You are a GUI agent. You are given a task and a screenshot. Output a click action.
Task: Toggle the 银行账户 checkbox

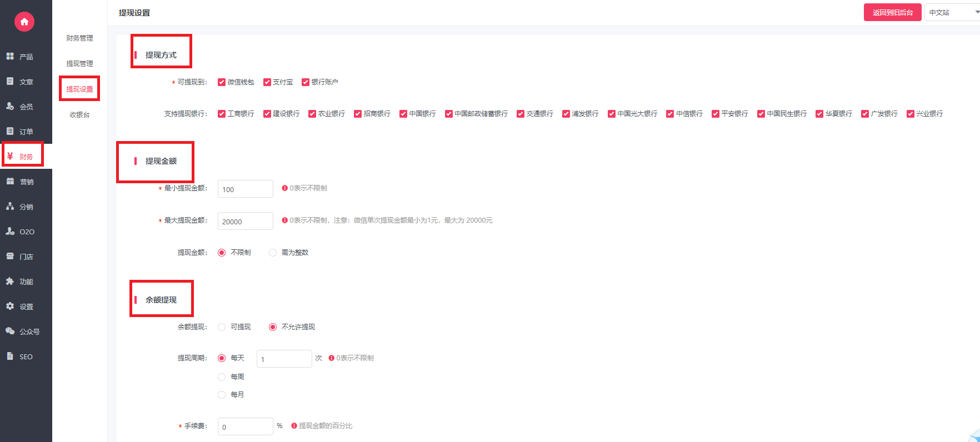click(306, 82)
